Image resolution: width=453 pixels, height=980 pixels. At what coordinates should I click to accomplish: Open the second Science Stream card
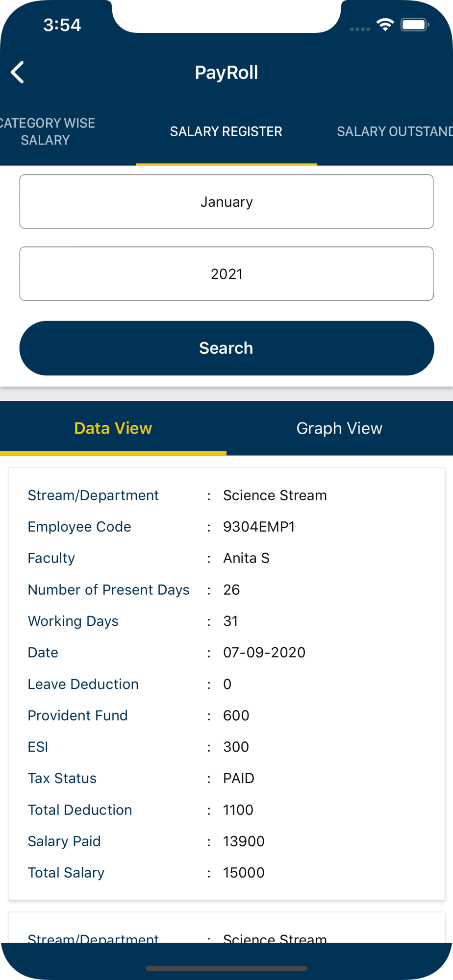tap(226, 927)
